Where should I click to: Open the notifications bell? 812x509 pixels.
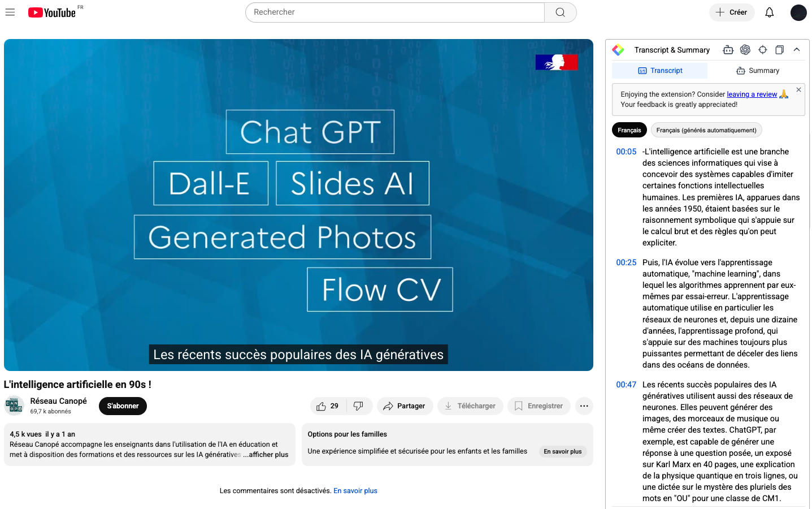click(x=769, y=12)
